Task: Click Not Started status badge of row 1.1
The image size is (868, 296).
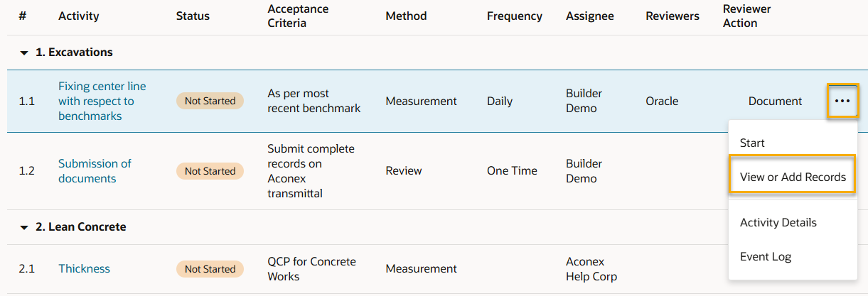Action: click(x=210, y=101)
